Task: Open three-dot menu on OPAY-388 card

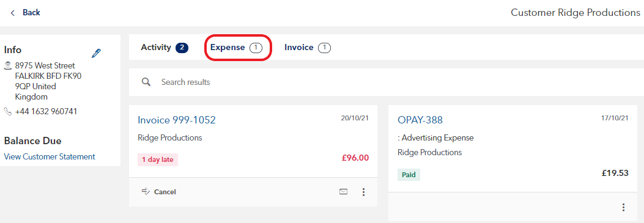Action: click(623, 208)
